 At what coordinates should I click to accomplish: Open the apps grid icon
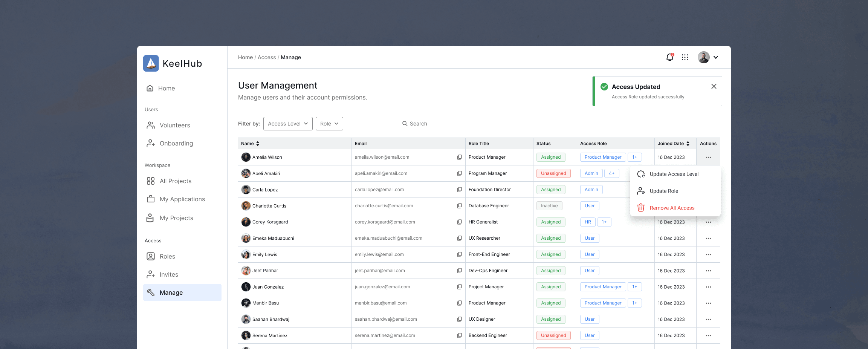coord(685,57)
